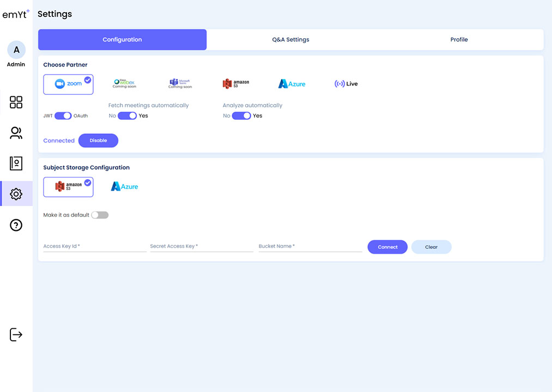Pick Azure under Subject Storage Configuration
This screenshot has width=552, height=392.
coord(124,187)
